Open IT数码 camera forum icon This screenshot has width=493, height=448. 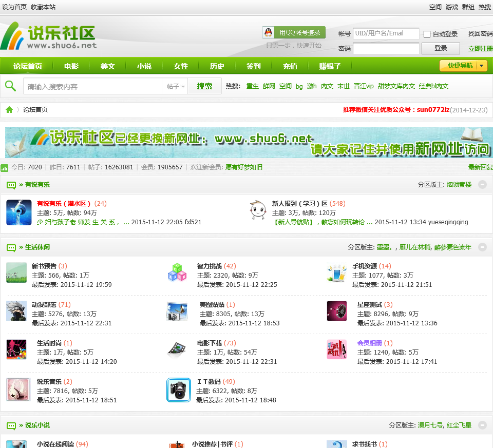click(179, 390)
